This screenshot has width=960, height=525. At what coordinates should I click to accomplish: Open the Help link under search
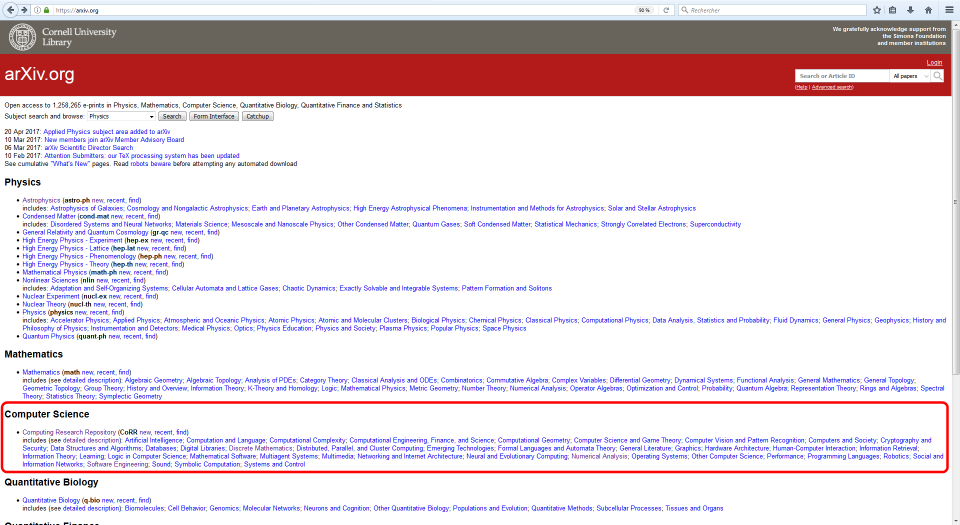(x=801, y=88)
